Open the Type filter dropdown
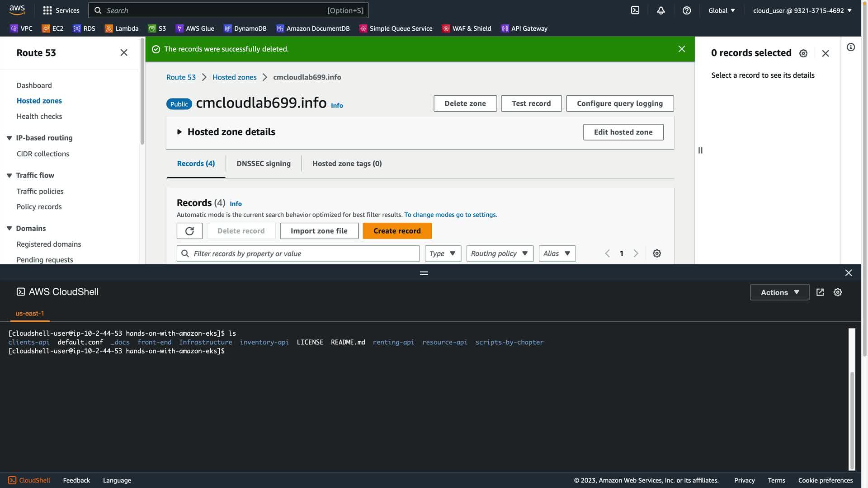This screenshot has width=868, height=488. point(443,253)
